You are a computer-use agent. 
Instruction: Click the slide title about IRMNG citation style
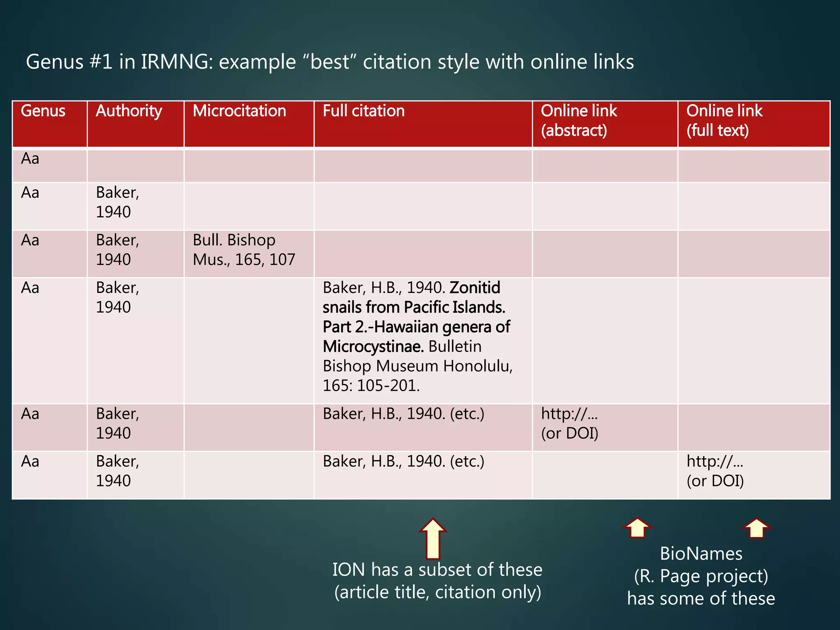pyautogui.click(x=330, y=62)
